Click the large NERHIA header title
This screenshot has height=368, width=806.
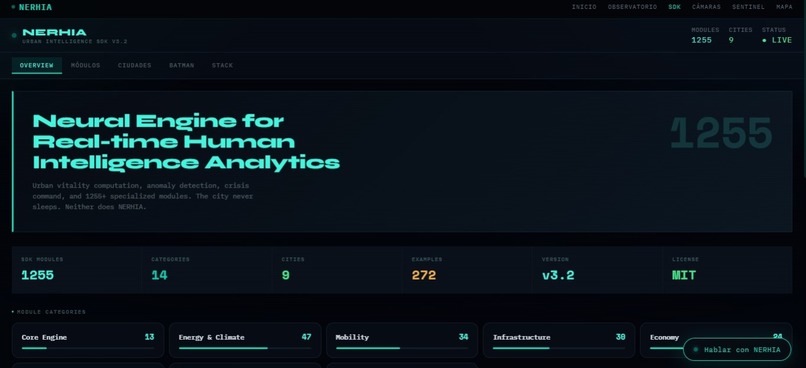[x=54, y=32]
